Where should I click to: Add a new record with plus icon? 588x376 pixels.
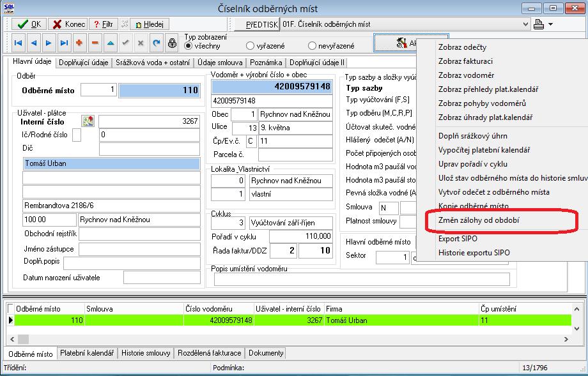click(79, 43)
